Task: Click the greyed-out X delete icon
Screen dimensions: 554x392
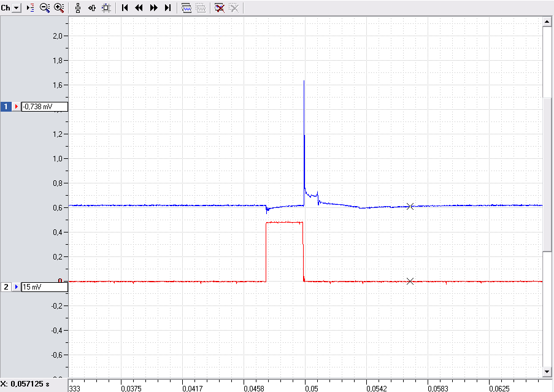Action: point(234,8)
